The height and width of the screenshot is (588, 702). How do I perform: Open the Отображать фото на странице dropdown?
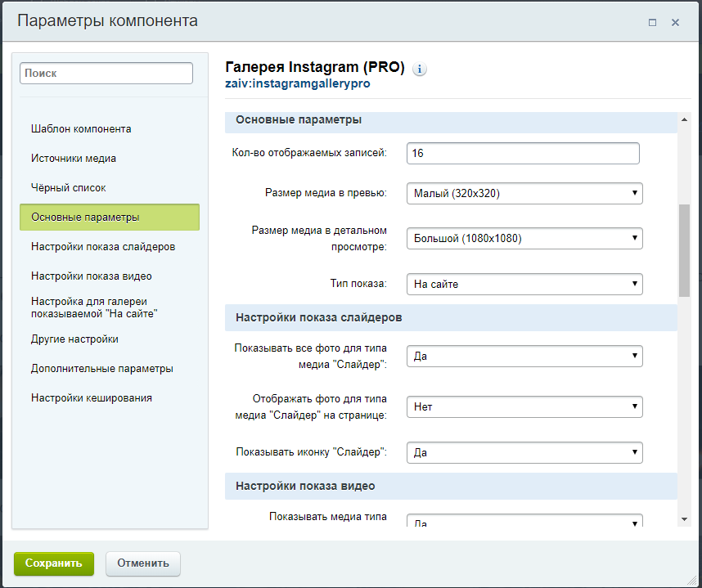[x=524, y=406]
